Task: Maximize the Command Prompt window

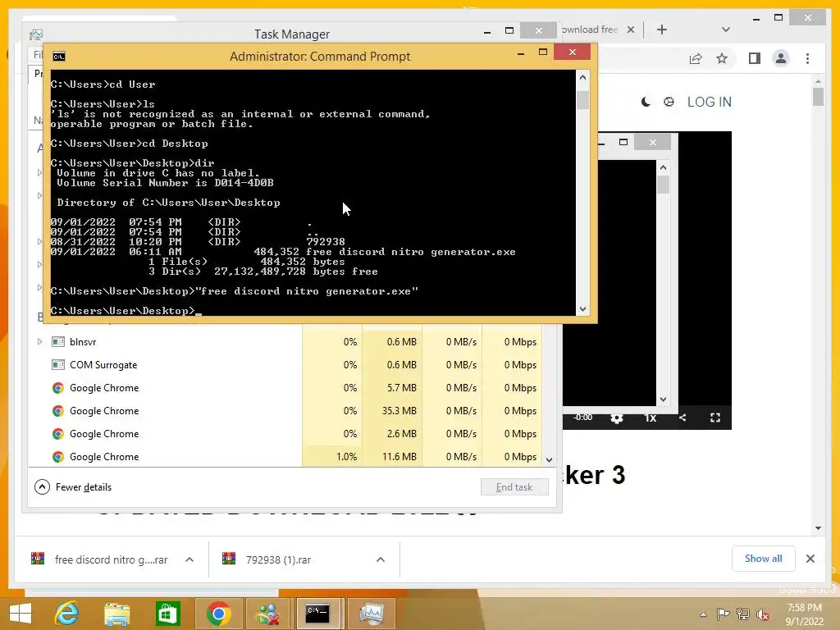Action: click(543, 52)
